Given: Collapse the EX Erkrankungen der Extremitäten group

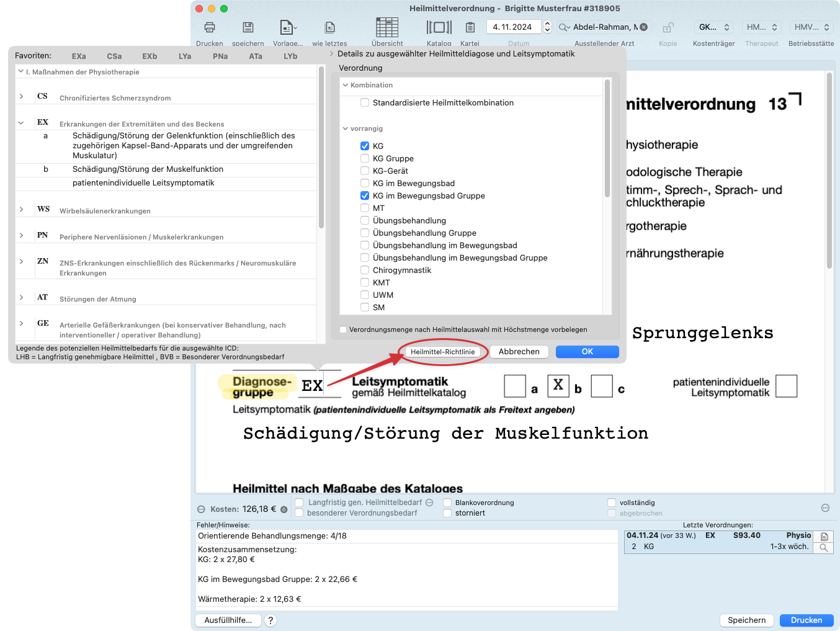Looking at the screenshot, I should [x=21, y=123].
